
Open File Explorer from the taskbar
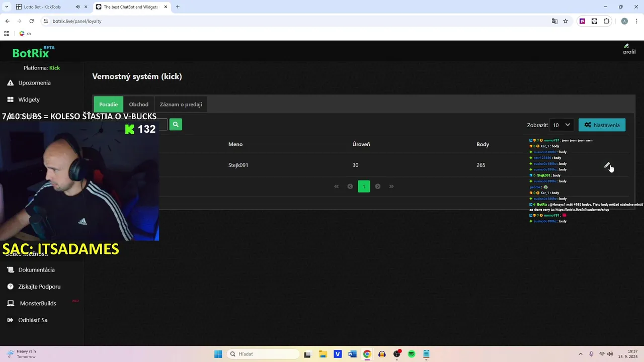click(323, 354)
